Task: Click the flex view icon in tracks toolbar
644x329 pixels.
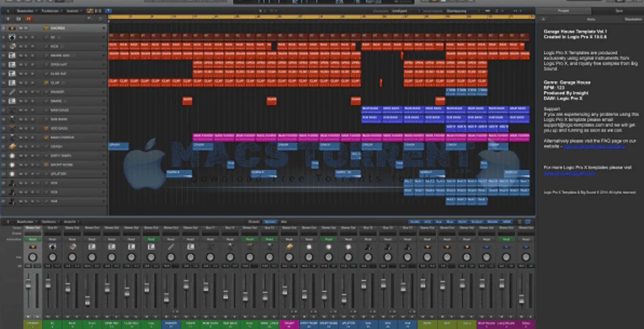Action: [98, 11]
